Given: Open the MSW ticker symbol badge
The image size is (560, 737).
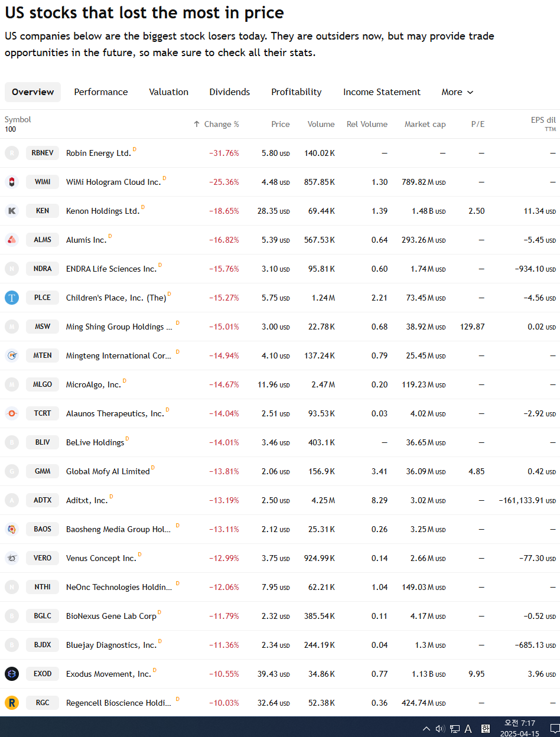Looking at the screenshot, I should click(x=43, y=327).
